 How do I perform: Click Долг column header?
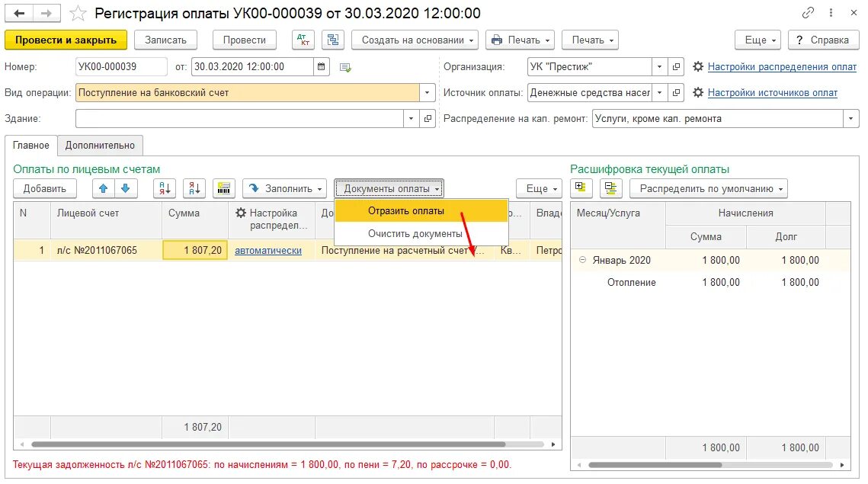point(786,236)
